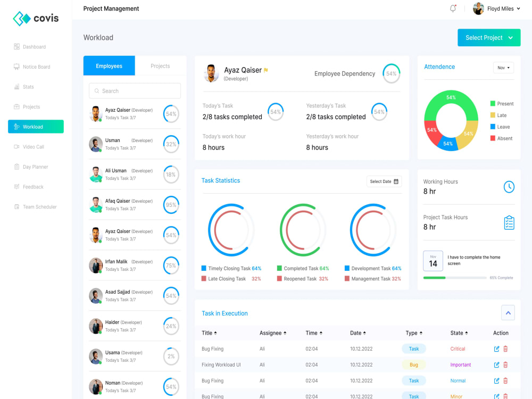Open the Working Hours clock icon
Viewport: 532px width, 399px height.
point(509,187)
